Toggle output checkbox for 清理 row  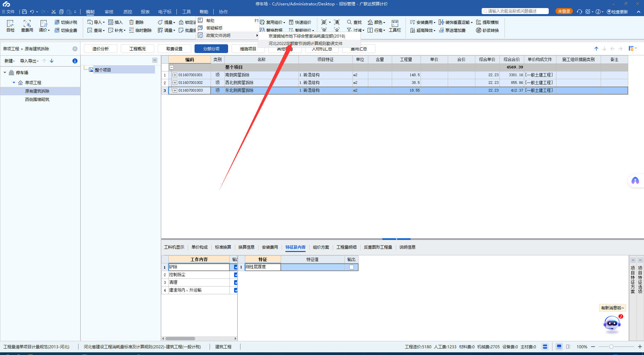click(235, 283)
